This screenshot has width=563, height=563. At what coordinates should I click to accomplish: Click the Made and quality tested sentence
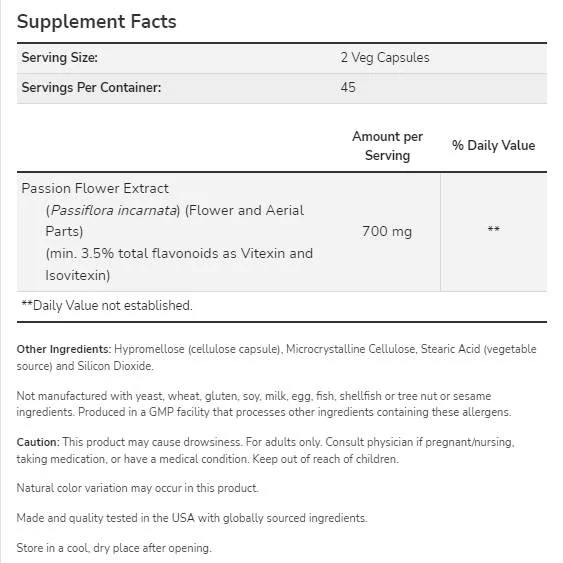click(192, 518)
